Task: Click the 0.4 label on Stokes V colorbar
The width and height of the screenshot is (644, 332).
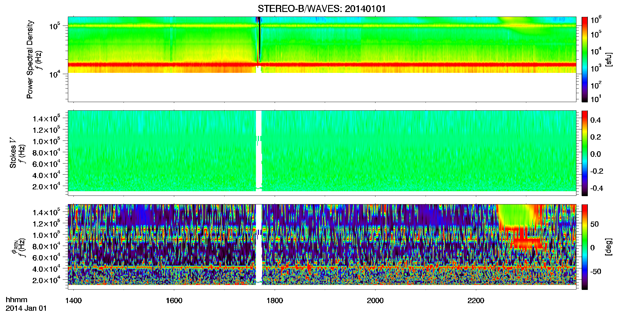Action: pos(595,120)
